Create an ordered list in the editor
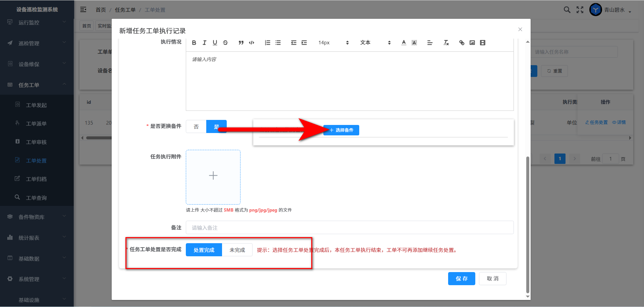This screenshot has height=307, width=644. (x=267, y=43)
